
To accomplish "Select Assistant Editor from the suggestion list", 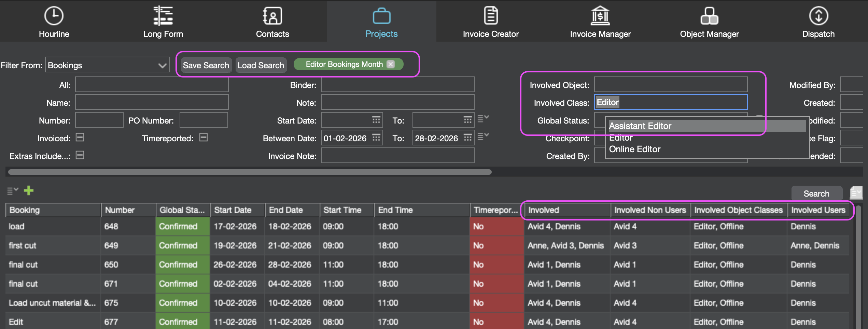I will point(640,126).
